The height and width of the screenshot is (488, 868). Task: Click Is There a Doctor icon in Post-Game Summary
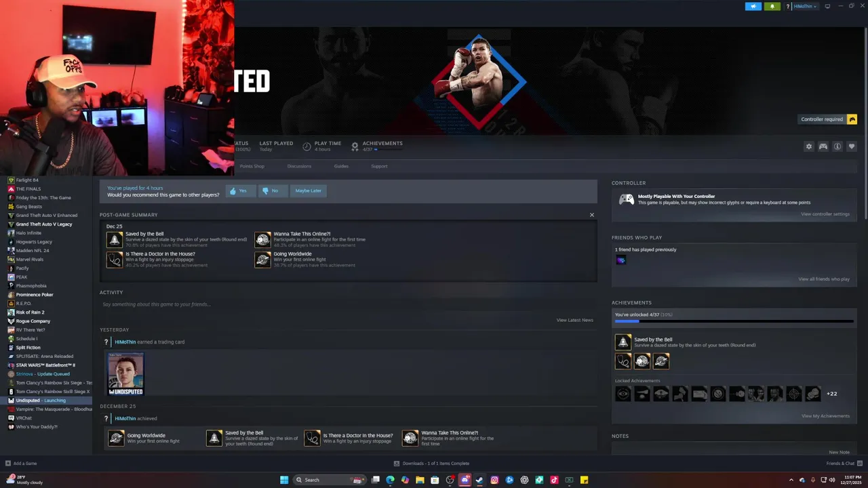pyautogui.click(x=115, y=260)
